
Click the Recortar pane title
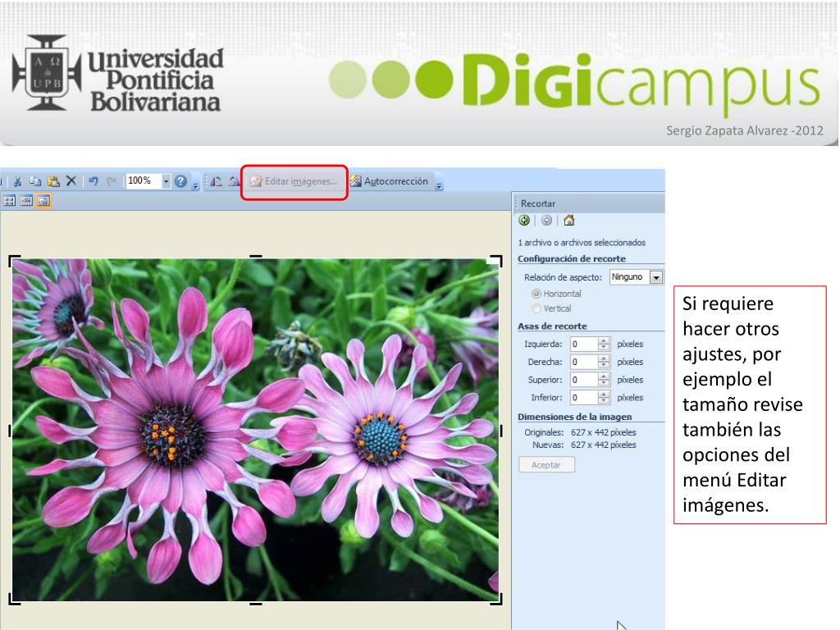538,203
